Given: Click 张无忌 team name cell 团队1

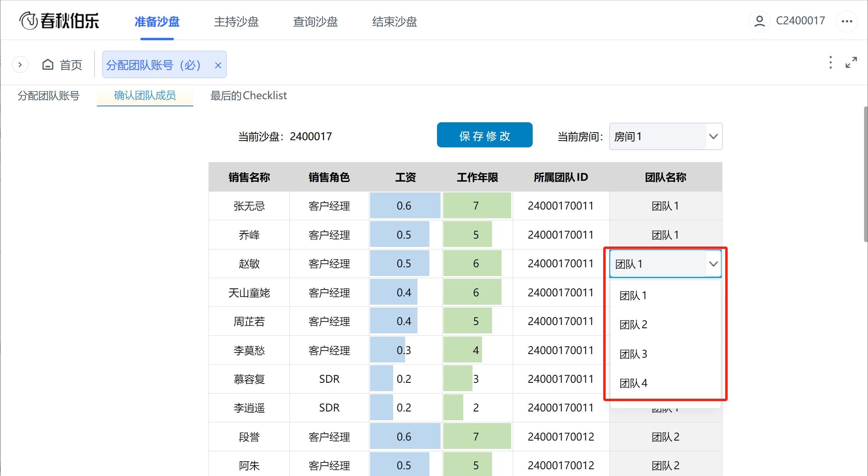Looking at the screenshot, I should (665, 206).
